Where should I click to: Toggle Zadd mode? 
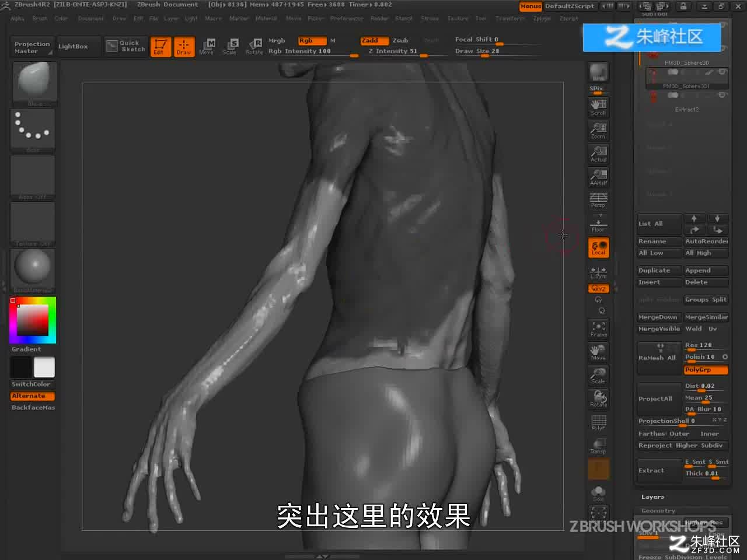click(x=374, y=41)
